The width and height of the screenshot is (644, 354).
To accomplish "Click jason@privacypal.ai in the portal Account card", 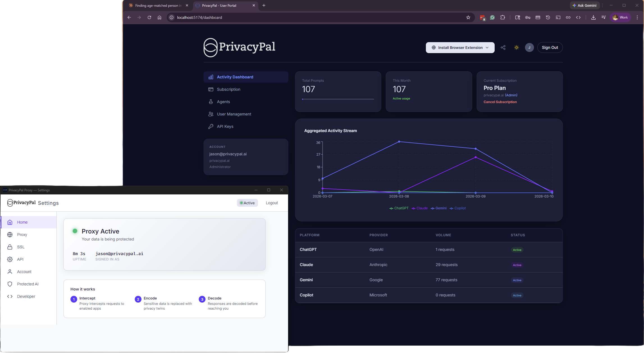I will coord(228,154).
